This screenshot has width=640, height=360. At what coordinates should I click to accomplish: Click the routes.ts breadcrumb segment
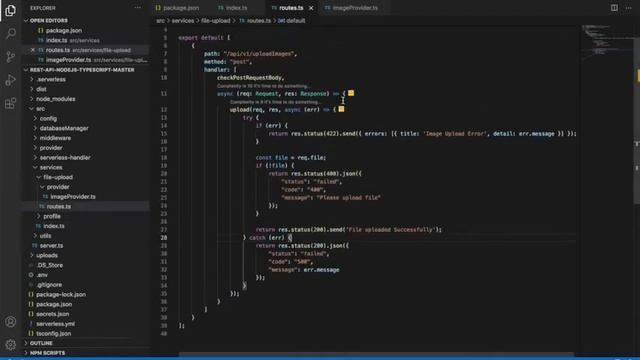[255, 20]
